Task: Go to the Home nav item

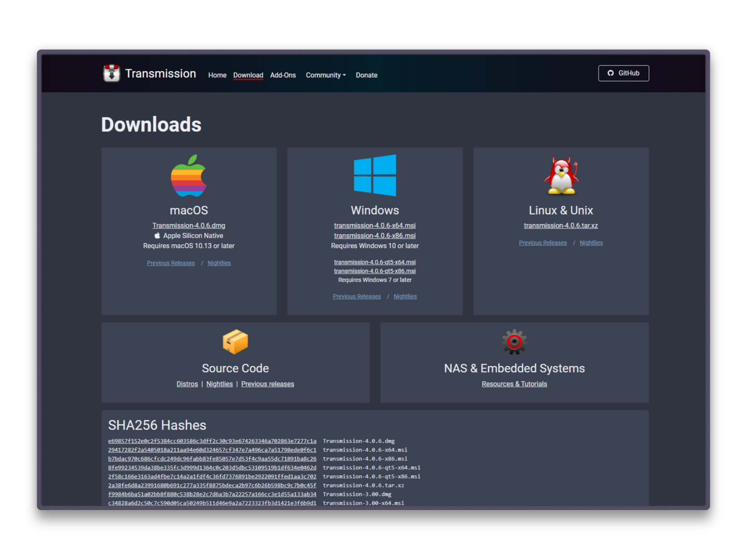Action: [217, 75]
